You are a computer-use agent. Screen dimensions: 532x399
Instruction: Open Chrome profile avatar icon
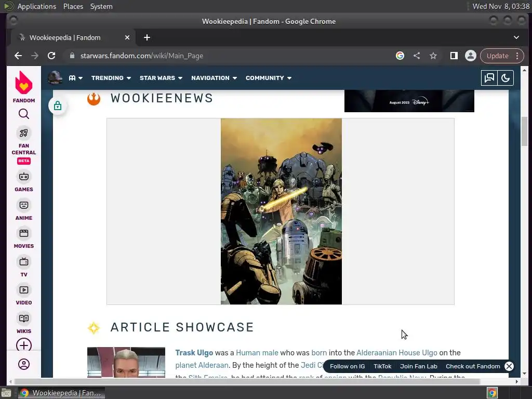pos(471,56)
